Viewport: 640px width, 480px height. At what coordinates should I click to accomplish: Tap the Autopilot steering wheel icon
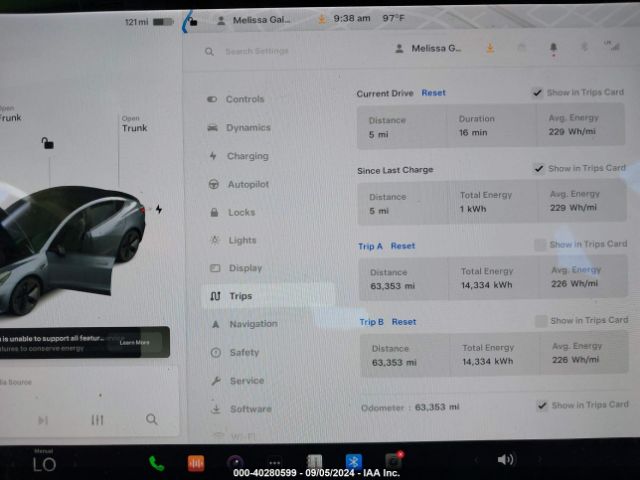[213, 184]
